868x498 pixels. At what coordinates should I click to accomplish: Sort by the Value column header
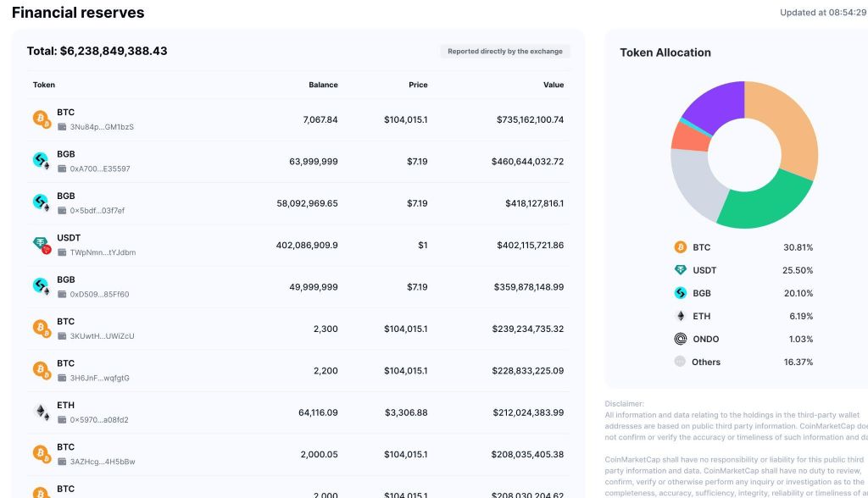(554, 85)
